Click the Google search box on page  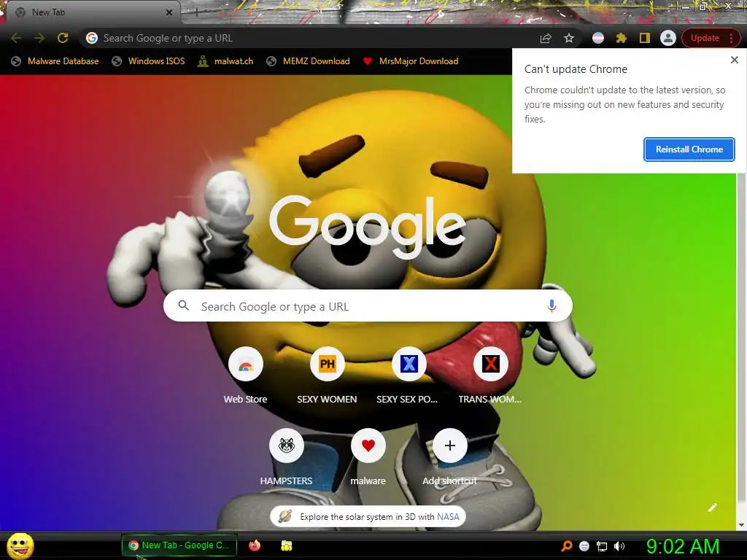pyautogui.click(x=368, y=306)
